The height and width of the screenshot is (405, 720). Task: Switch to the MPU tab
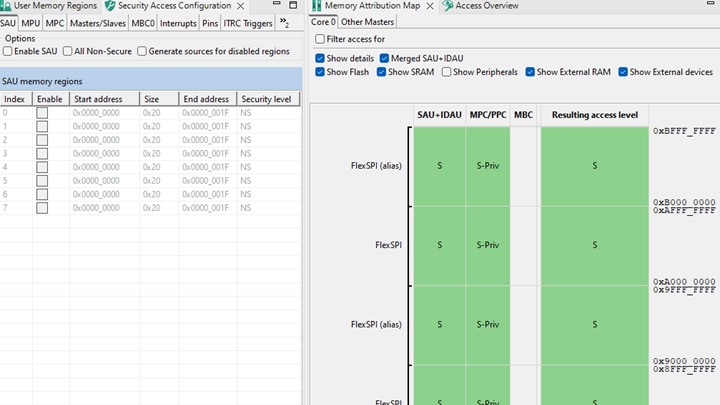[x=31, y=23]
